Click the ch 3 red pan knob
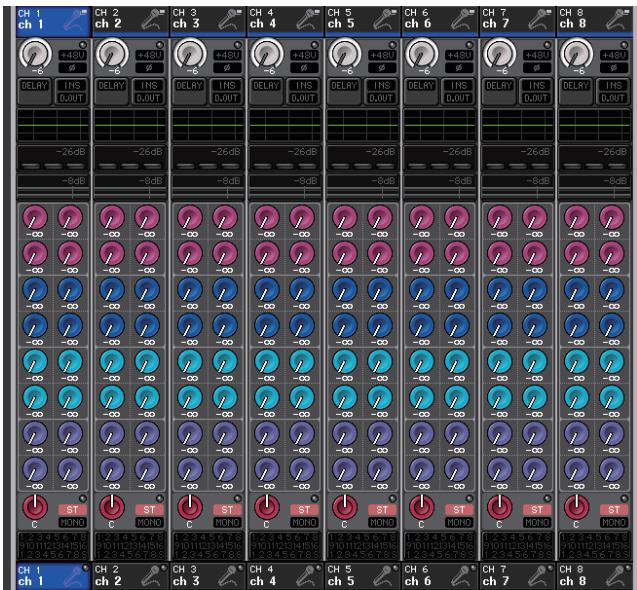The image size is (637, 590). pos(190,508)
